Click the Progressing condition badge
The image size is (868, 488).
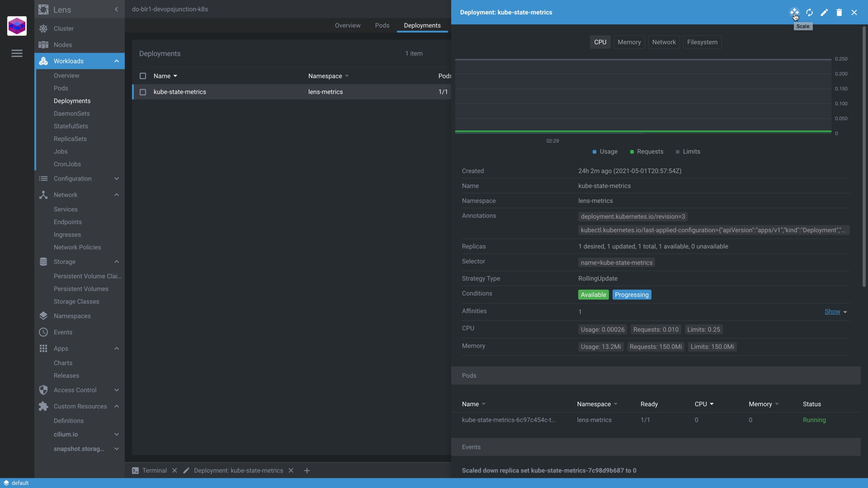[632, 294]
